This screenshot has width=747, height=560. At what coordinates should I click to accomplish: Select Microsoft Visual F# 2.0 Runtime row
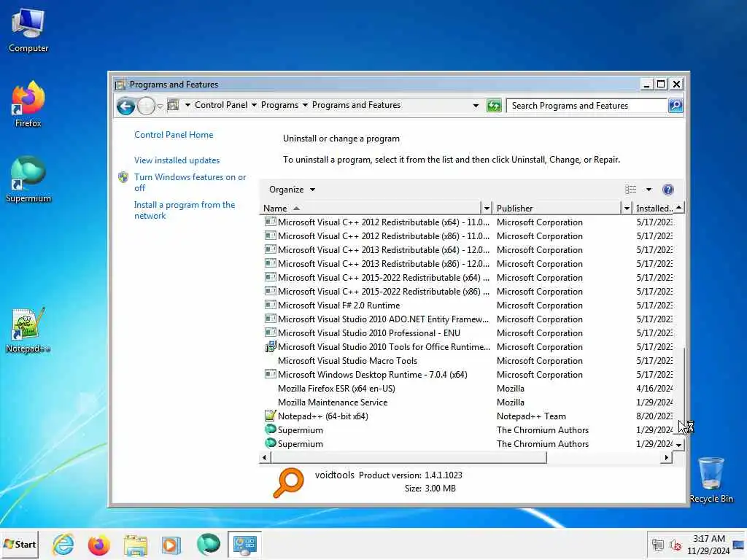[467, 306]
